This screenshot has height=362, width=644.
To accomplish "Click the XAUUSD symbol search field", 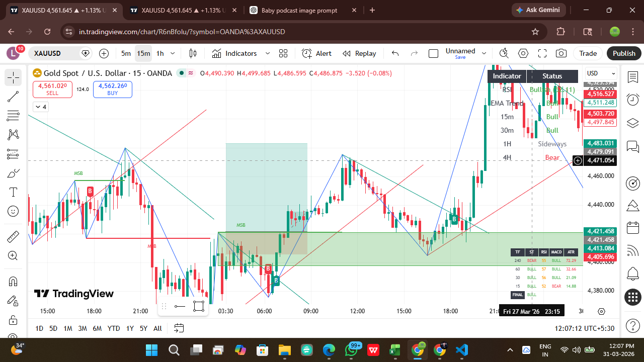I will click(54, 53).
